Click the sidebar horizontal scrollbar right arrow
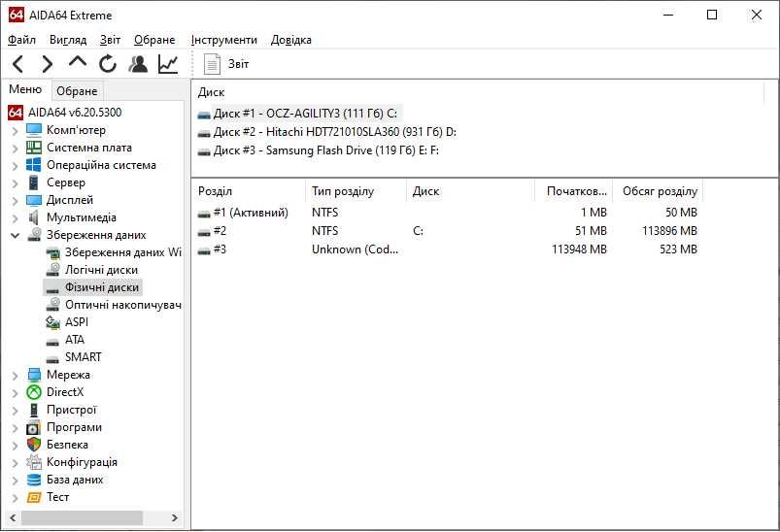The image size is (780, 532). [x=175, y=517]
